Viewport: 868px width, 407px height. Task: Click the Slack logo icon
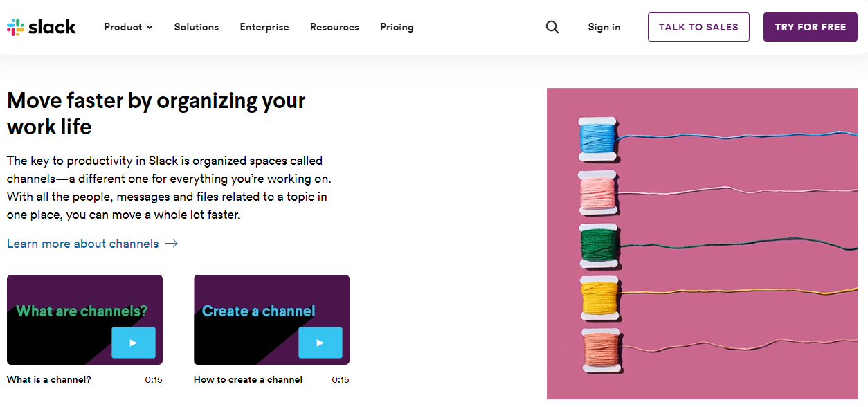click(x=15, y=27)
